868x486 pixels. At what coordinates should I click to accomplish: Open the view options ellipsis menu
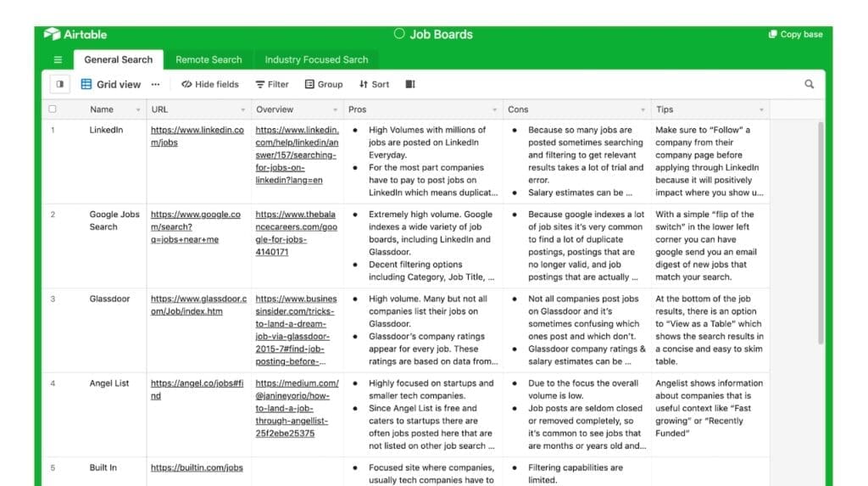(x=156, y=84)
